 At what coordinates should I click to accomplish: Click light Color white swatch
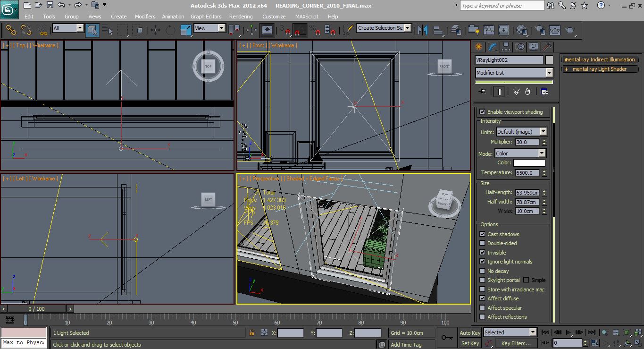point(529,162)
